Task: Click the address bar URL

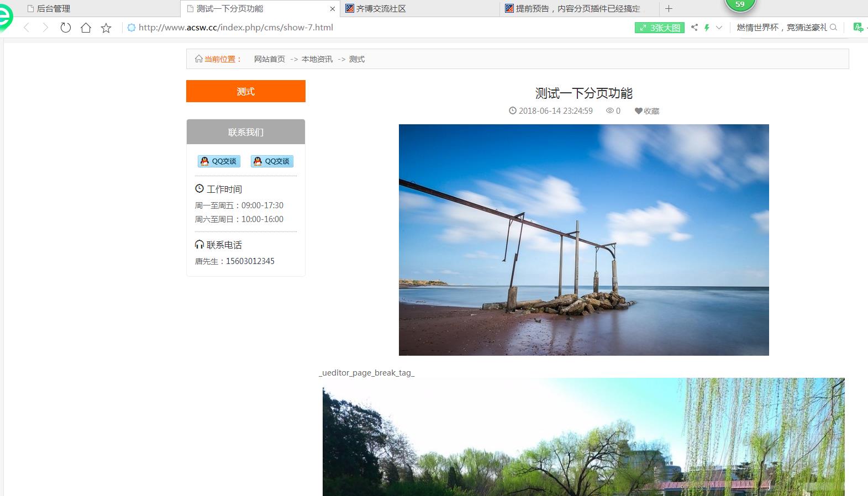Action: (x=236, y=28)
